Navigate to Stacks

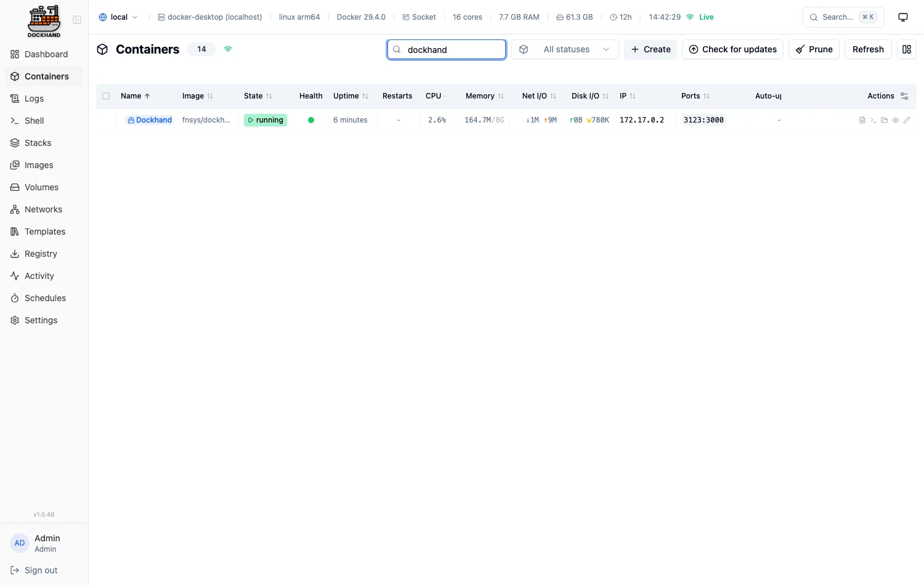pyautogui.click(x=44, y=143)
